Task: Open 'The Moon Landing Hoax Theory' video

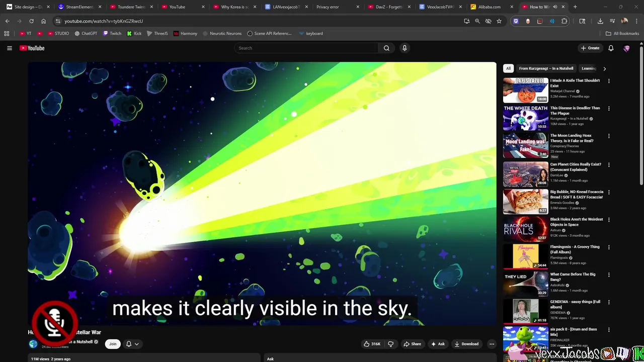Action: click(x=572, y=138)
